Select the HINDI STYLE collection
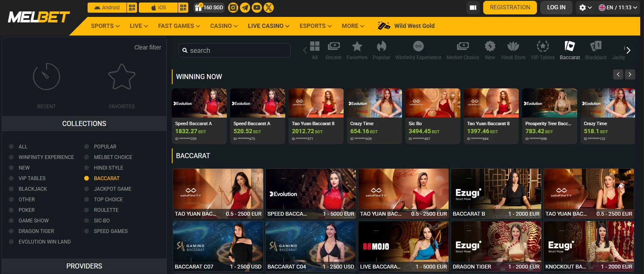Screen dimensions: 644x274 (104, 168)
